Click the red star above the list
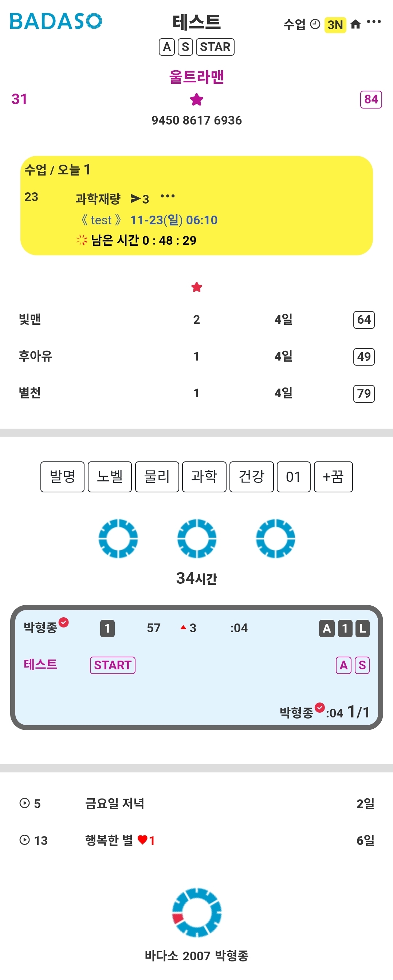Viewport: 393px width, 980px height. pos(196,287)
